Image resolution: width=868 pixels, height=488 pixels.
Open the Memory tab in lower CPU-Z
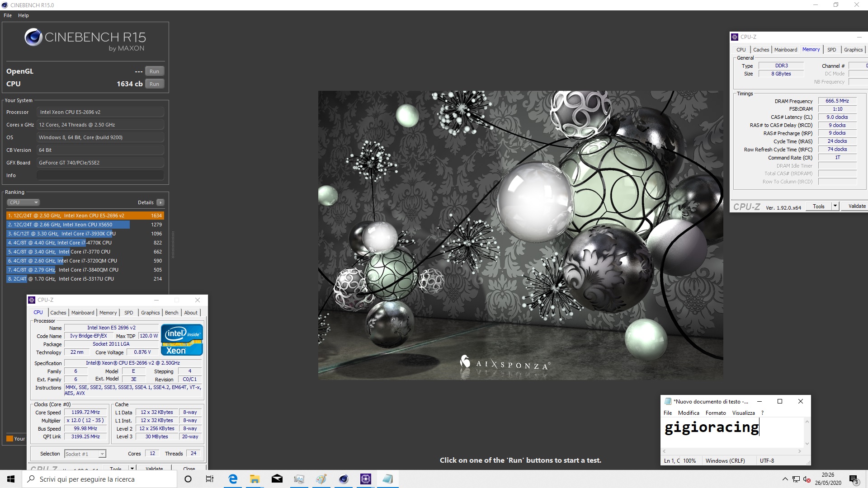click(x=108, y=313)
